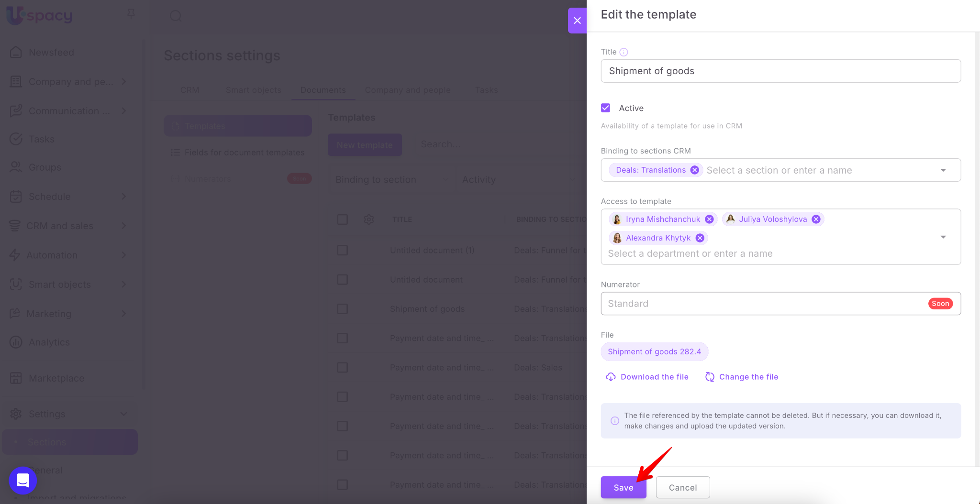Click the search magnifier icon
The height and width of the screenshot is (504, 980).
pos(176,16)
